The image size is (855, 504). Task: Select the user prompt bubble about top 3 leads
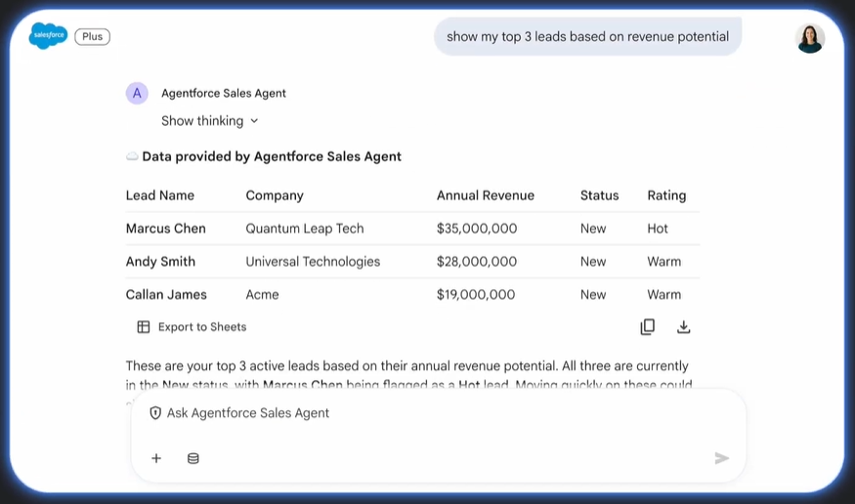588,36
